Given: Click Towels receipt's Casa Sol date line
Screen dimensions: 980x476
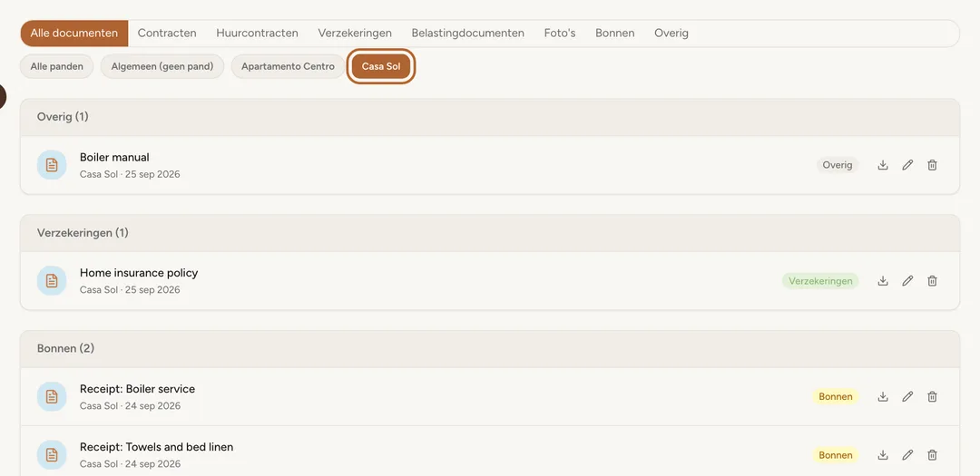Looking at the screenshot, I should 130,464.
